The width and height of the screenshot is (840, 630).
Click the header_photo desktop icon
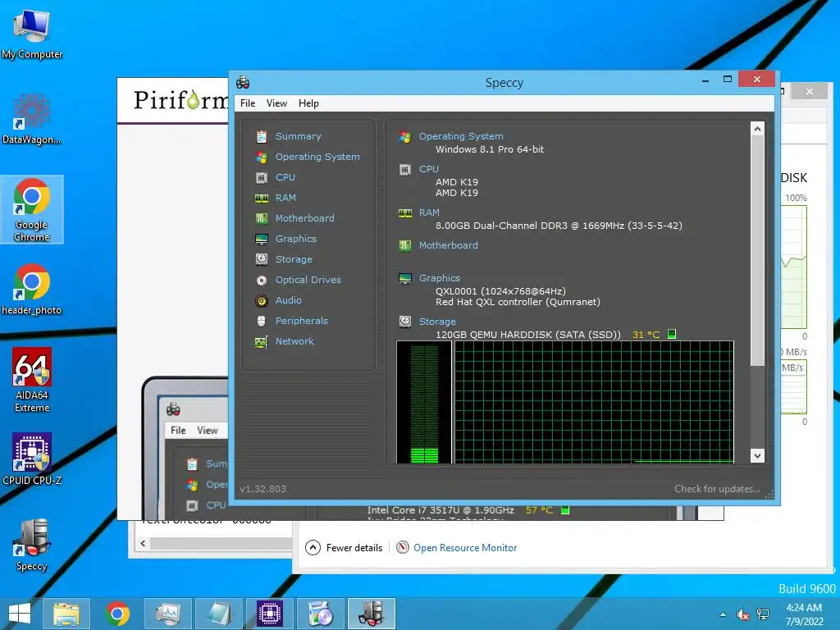click(x=32, y=290)
